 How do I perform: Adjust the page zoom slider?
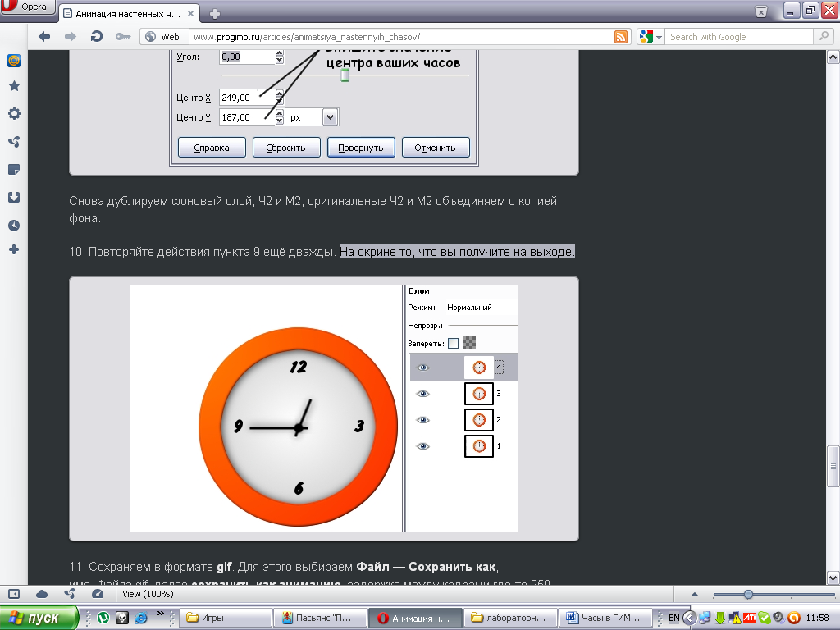coord(748,594)
